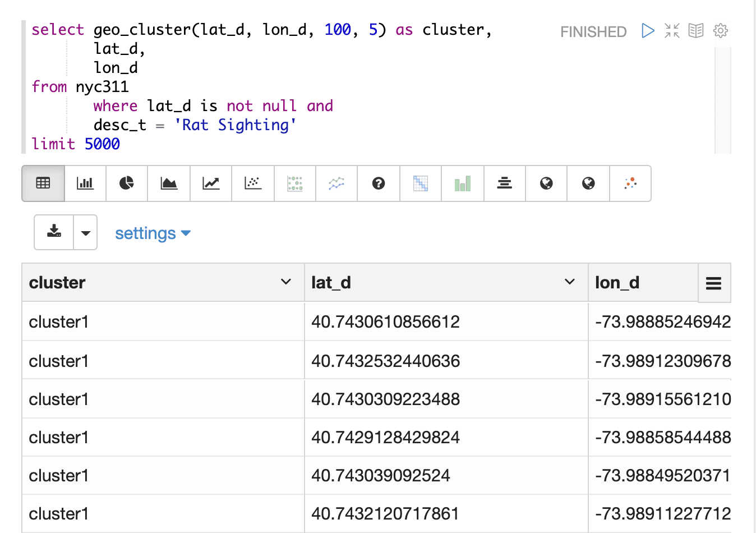The width and height of the screenshot is (756, 533).
Task: Download the query results
Action: pyautogui.click(x=53, y=232)
